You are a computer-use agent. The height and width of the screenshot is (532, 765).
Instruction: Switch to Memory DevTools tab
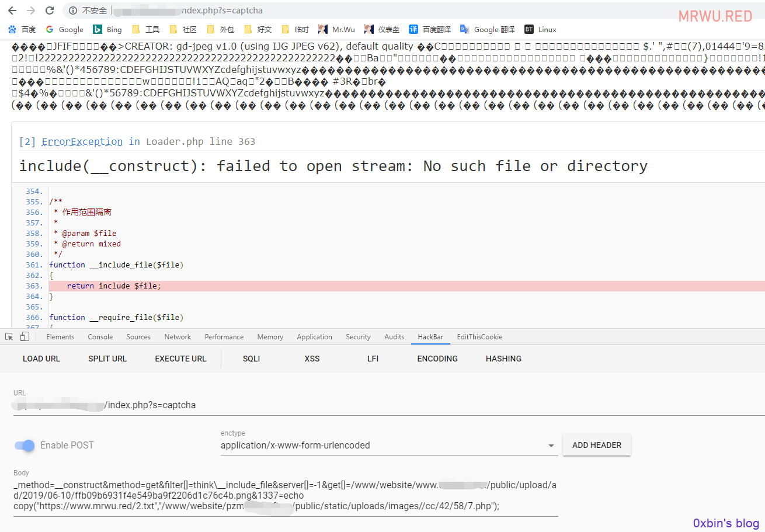point(270,337)
